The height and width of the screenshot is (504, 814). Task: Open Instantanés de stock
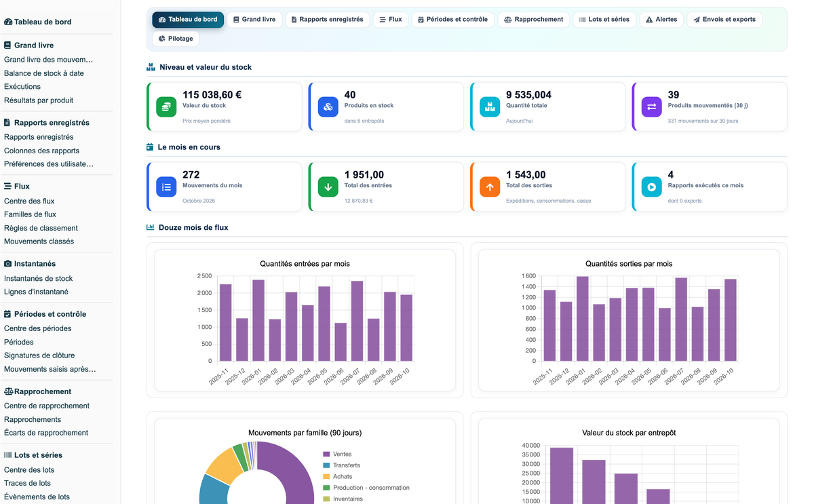[x=38, y=278]
